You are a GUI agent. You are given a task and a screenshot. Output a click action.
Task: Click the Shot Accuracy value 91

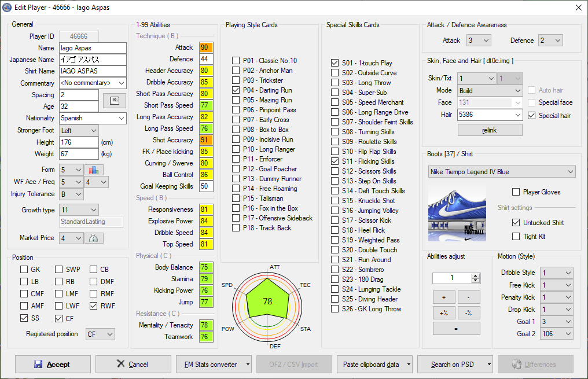coord(206,140)
